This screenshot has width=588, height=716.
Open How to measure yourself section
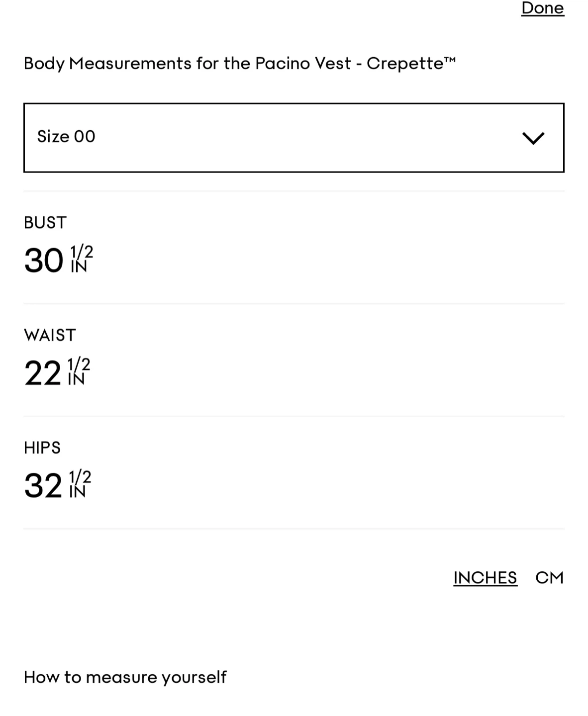[x=125, y=677]
